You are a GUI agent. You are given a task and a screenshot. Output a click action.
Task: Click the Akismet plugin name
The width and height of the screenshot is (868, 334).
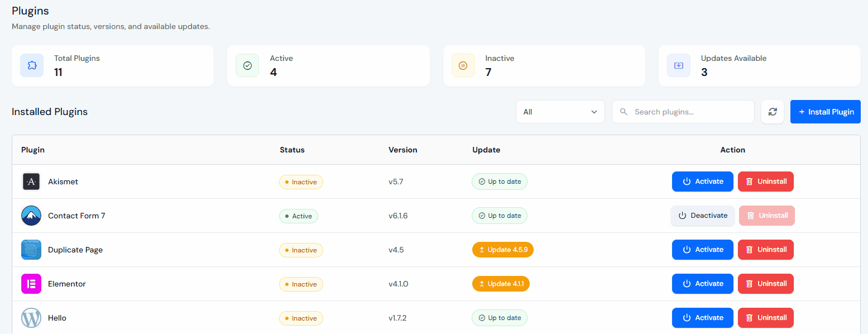pos(63,182)
